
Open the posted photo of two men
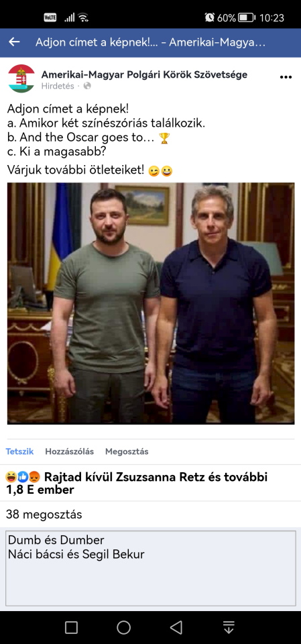(x=151, y=303)
